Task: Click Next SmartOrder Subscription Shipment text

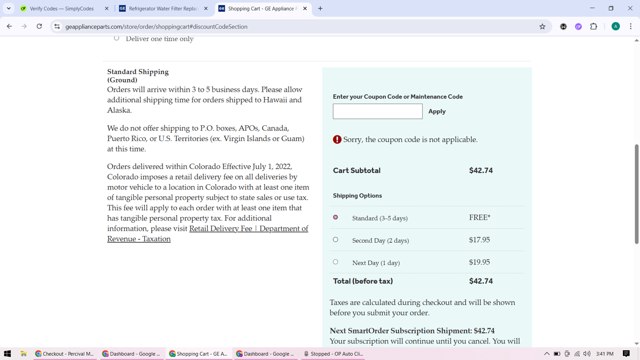Action: pos(412,331)
